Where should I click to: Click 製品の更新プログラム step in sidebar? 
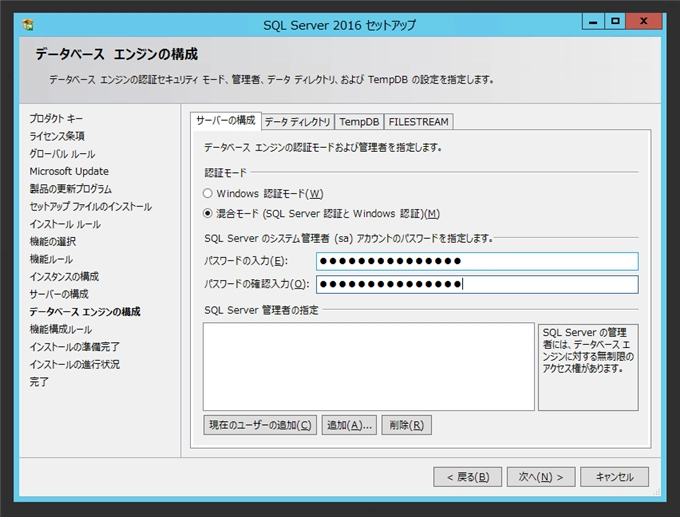[x=70, y=189]
